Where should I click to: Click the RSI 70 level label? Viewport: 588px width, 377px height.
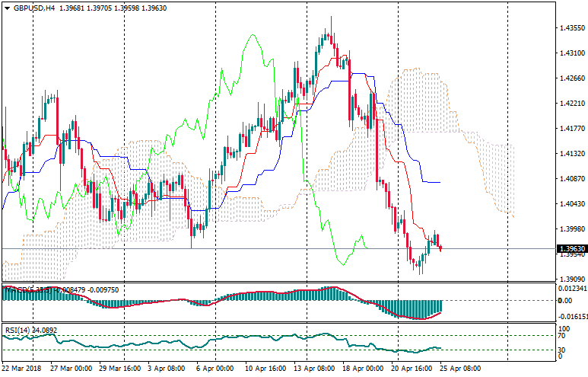pyautogui.click(x=564, y=335)
